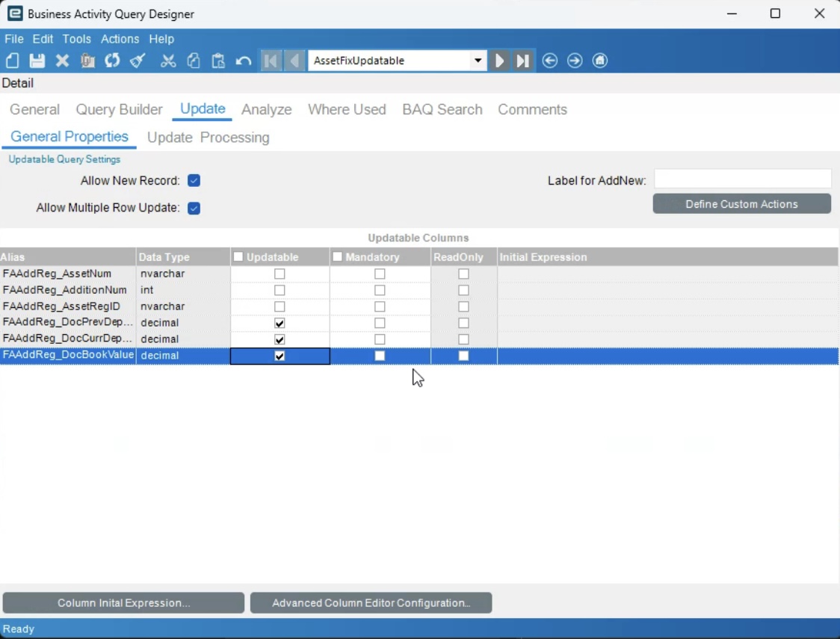This screenshot has width=840, height=639.
Task: Switch to the BAQ Search tab
Action: [x=442, y=109]
